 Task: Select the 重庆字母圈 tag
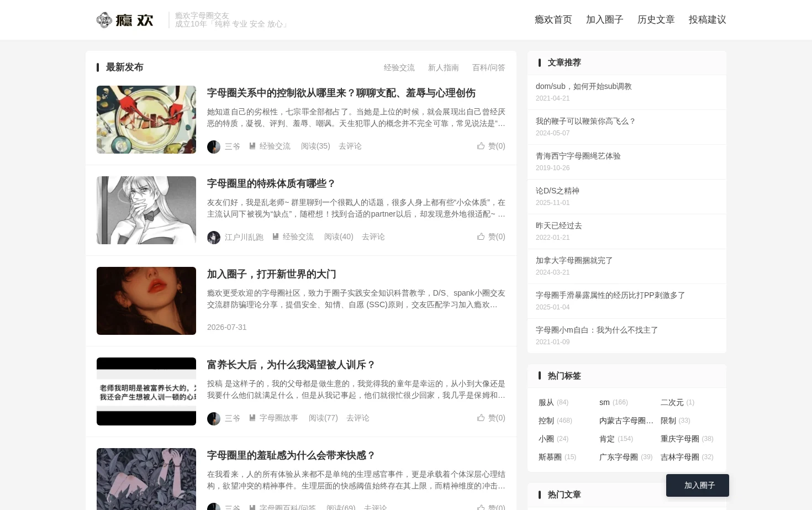click(679, 439)
